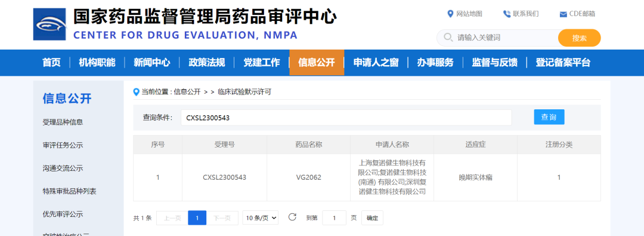
Task: Click the orange 搜索 button
Action: pyautogui.click(x=579, y=38)
